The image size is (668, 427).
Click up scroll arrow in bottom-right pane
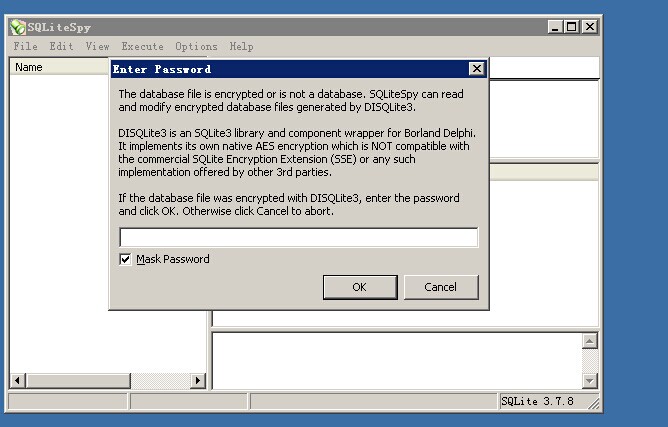[x=590, y=342]
